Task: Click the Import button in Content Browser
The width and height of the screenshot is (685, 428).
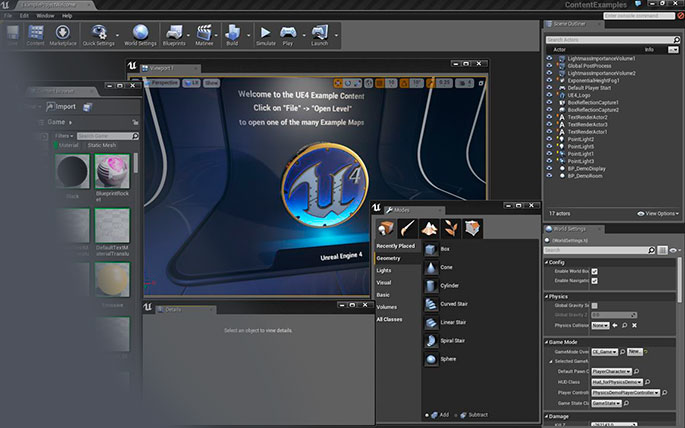Action: (61, 107)
